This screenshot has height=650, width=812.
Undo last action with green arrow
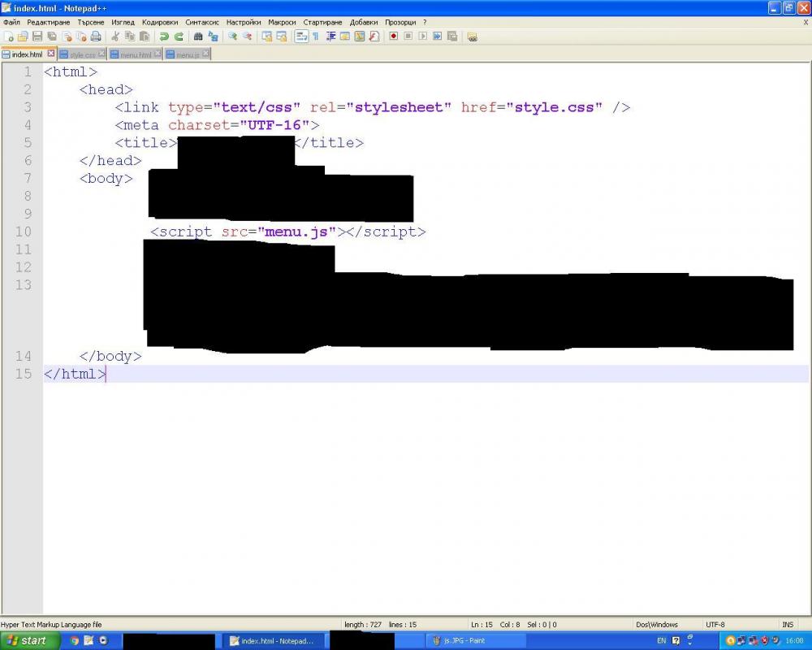point(164,37)
